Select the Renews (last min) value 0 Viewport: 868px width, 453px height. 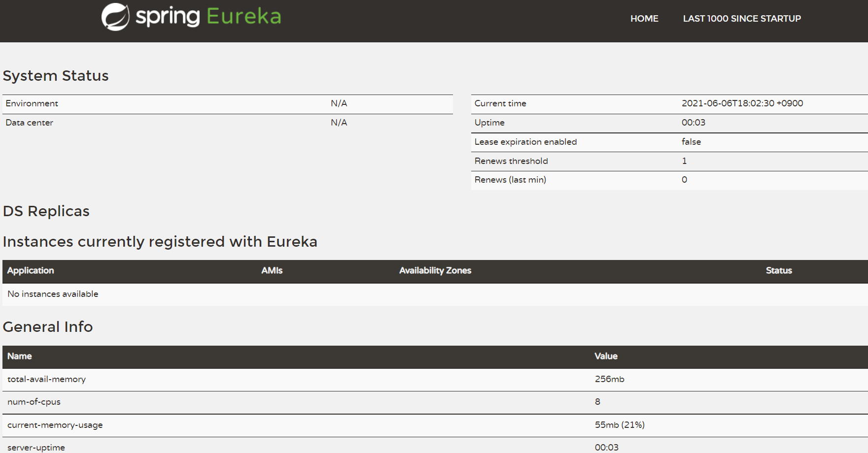(x=685, y=180)
